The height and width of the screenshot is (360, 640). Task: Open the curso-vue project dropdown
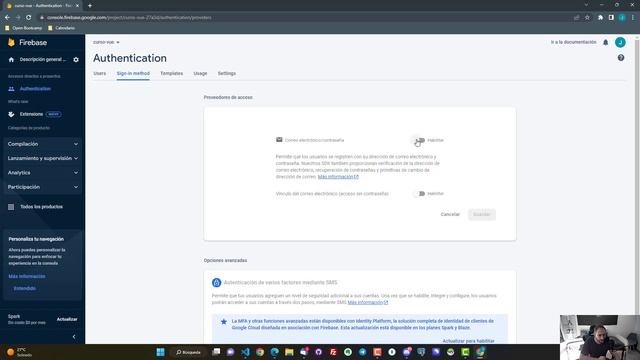click(106, 42)
